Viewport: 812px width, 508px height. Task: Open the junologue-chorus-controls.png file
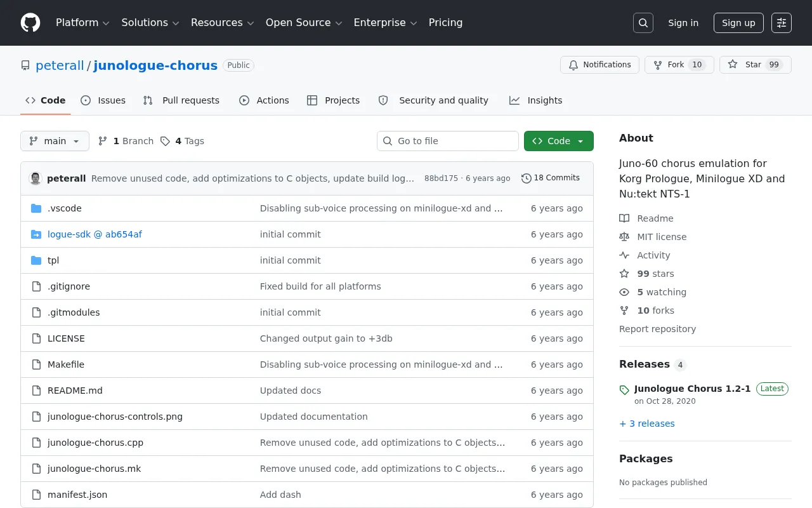pos(115,417)
